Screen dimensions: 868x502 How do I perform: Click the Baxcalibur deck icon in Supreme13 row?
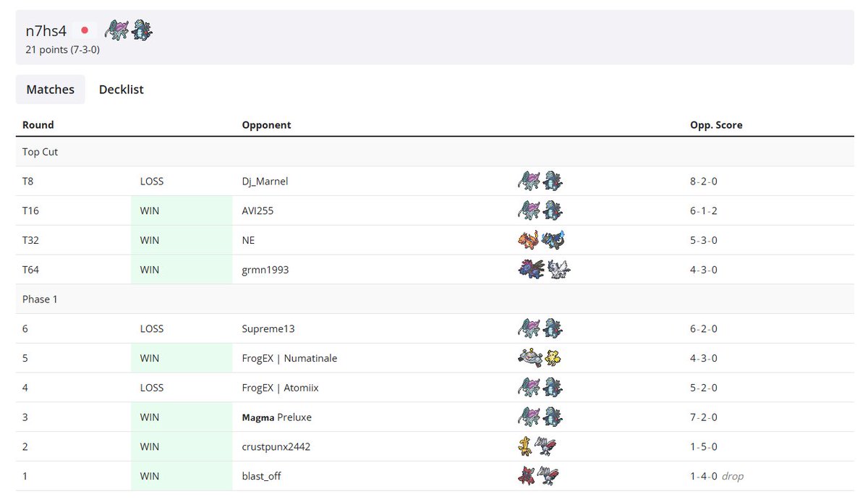(553, 328)
